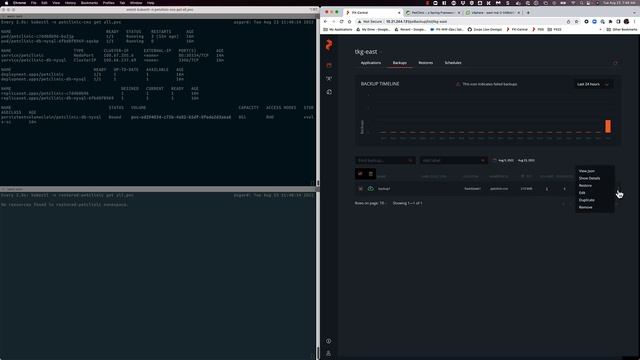Choose Show Details in context menu
Screen dimensions: 640x360
pyautogui.click(x=589, y=178)
